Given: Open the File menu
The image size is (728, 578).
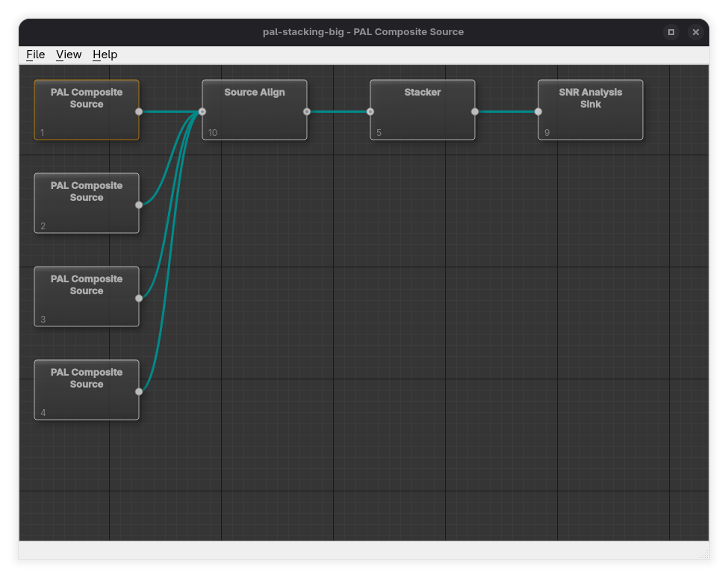Looking at the screenshot, I should [35, 55].
